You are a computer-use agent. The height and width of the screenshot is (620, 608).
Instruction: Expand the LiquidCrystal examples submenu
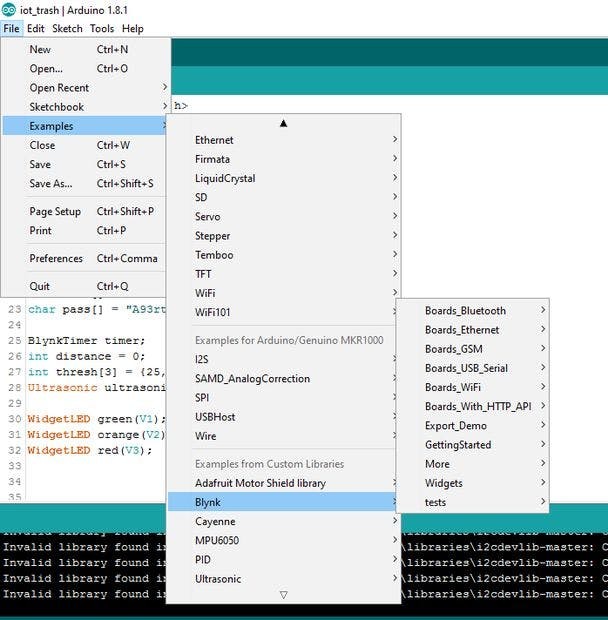pyautogui.click(x=283, y=178)
